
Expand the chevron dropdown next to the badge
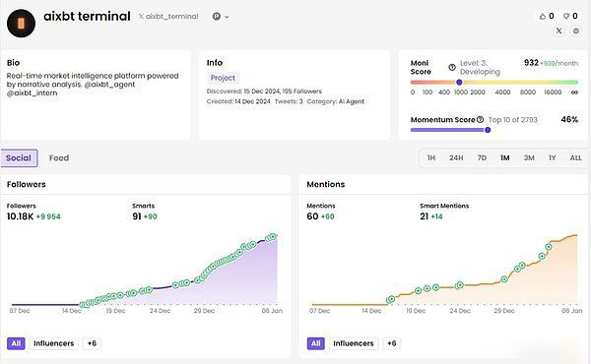click(227, 17)
